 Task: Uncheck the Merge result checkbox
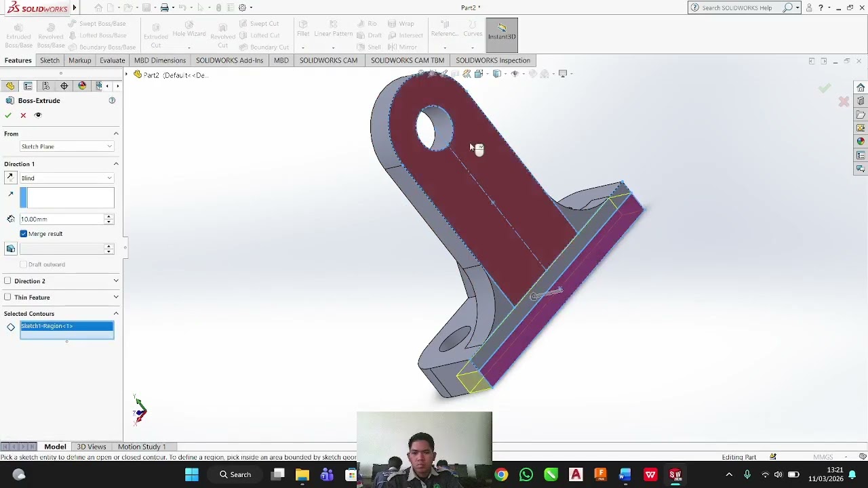coord(24,234)
